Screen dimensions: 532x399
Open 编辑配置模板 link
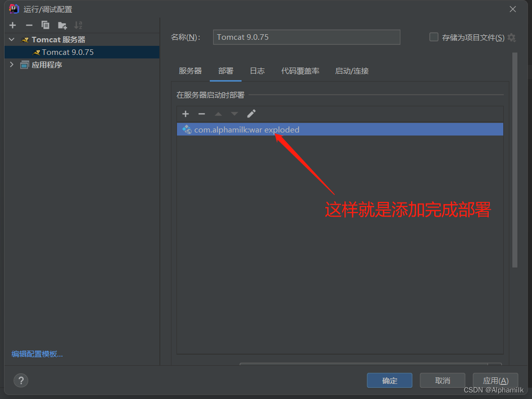point(37,354)
